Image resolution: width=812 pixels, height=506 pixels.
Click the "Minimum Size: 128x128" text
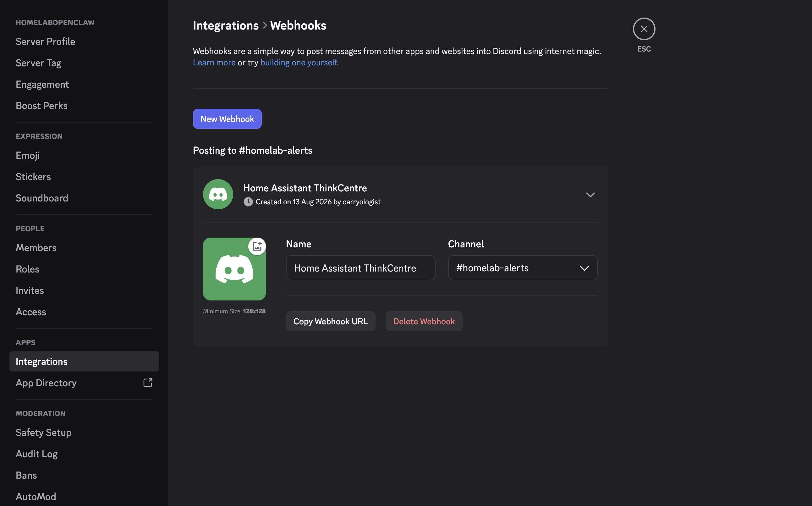(x=234, y=311)
